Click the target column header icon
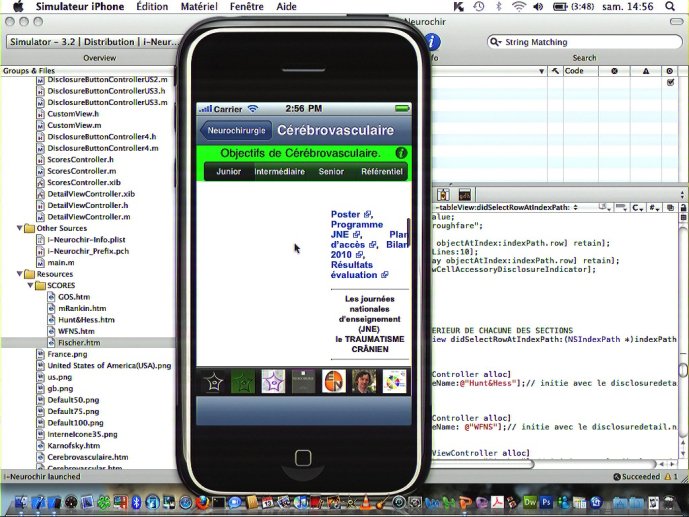 click(x=669, y=71)
